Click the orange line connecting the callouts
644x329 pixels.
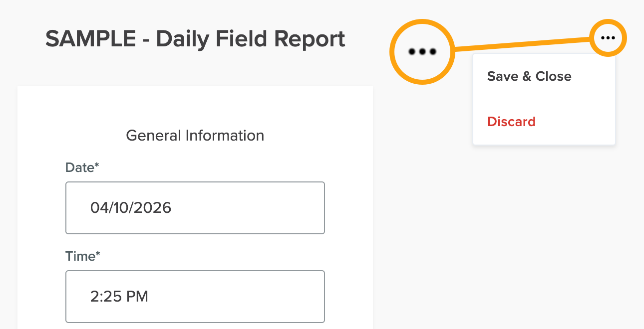[x=522, y=44]
